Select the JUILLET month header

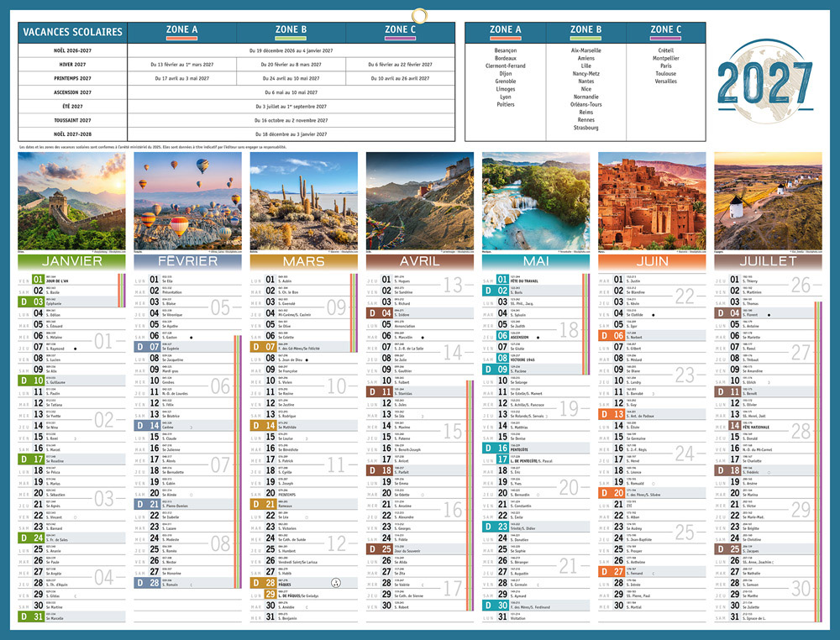(x=768, y=261)
